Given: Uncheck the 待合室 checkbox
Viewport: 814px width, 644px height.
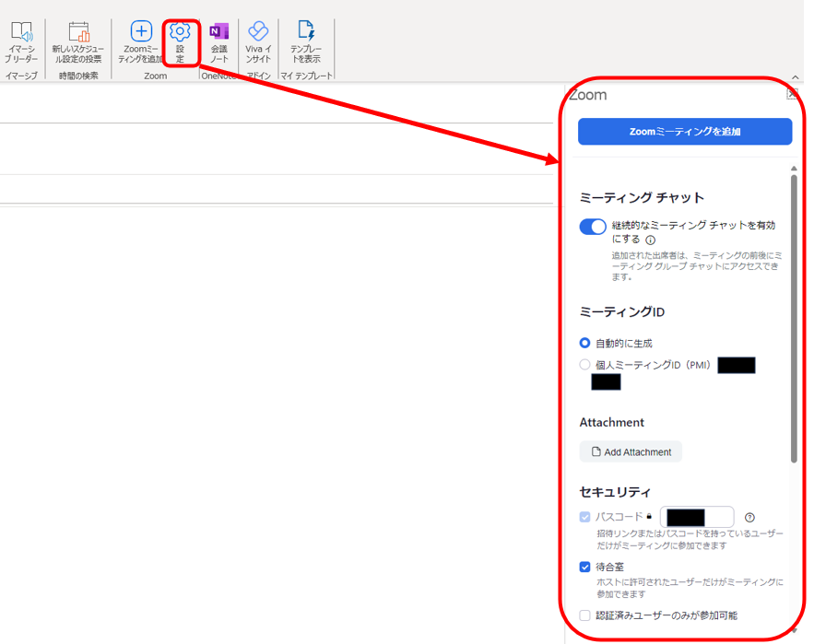Looking at the screenshot, I should click(585, 567).
